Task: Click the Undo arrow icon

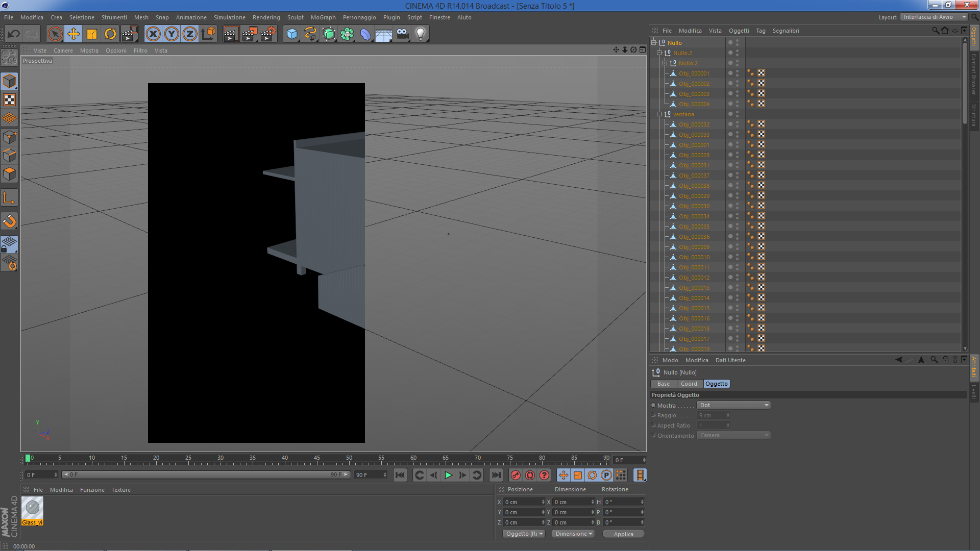Action: click(x=14, y=34)
